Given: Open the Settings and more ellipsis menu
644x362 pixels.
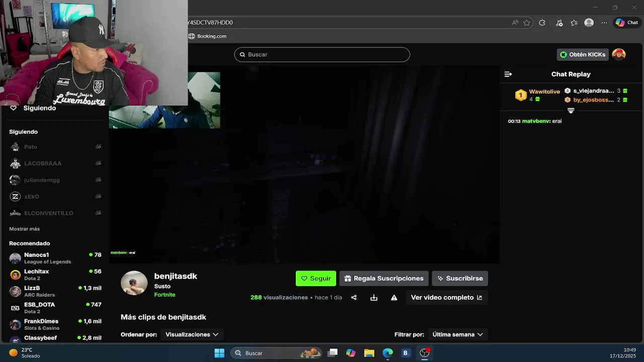Looking at the screenshot, I should click(x=604, y=23).
